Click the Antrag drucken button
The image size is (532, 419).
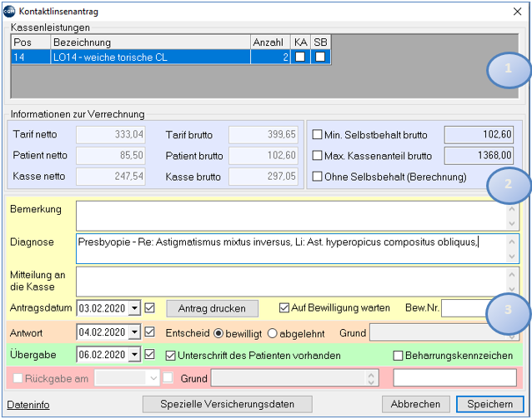pyautogui.click(x=212, y=308)
